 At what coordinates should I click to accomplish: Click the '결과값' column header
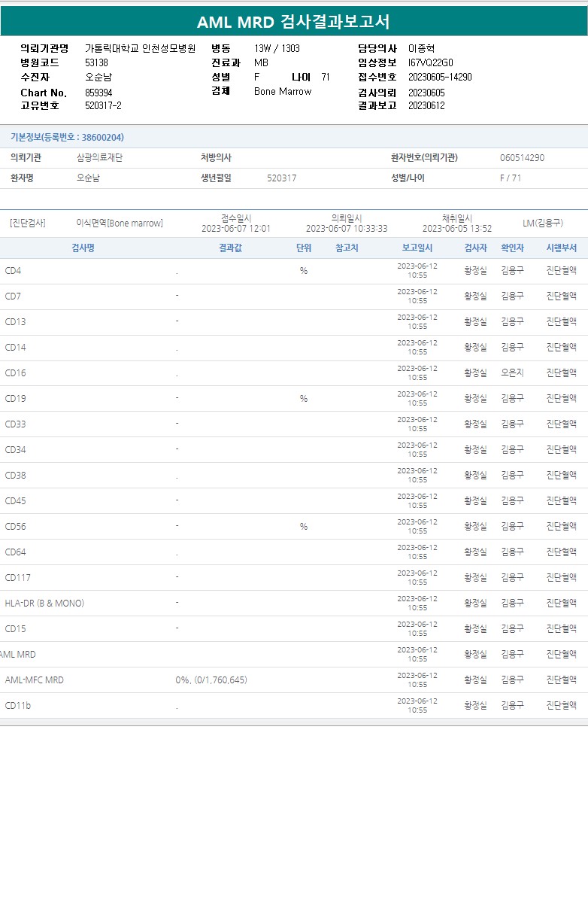[x=230, y=248]
